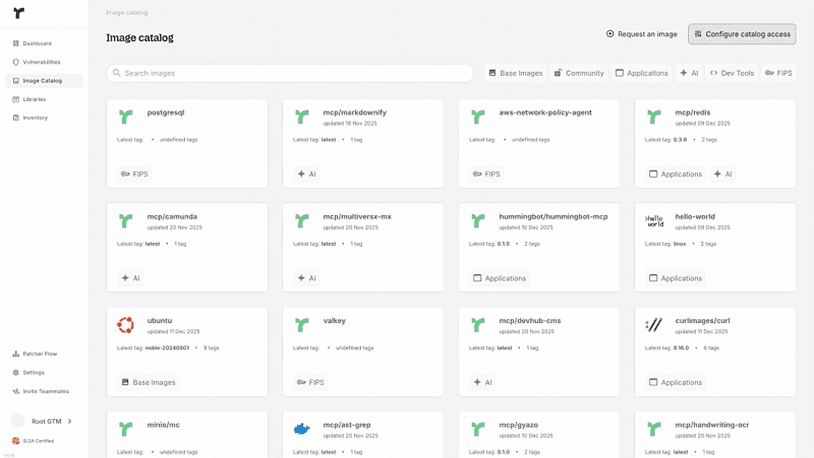Click Configure catalog access button

742,34
